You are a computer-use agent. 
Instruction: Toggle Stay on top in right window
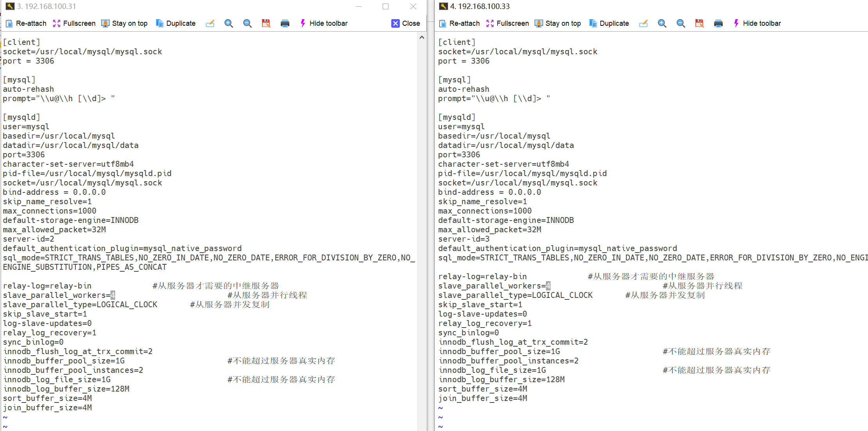(x=558, y=23)
